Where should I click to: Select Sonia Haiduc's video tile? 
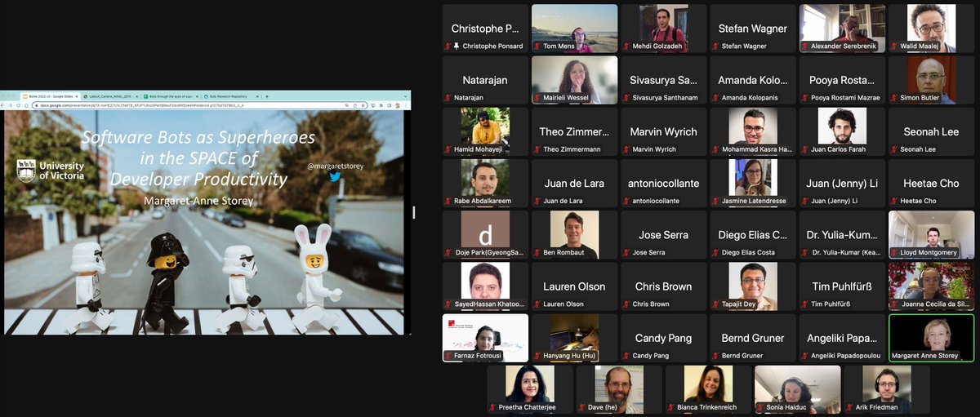click(x=797, y=389)
